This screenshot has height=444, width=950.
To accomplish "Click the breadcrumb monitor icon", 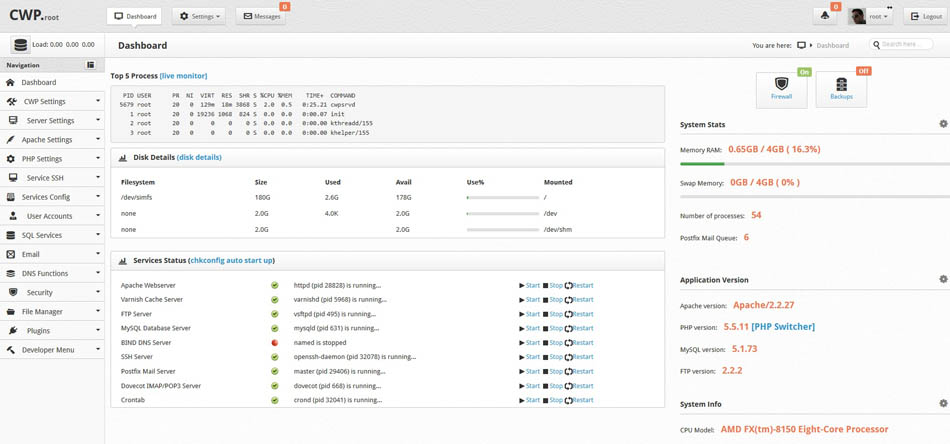I will click(x=802, y=45).
